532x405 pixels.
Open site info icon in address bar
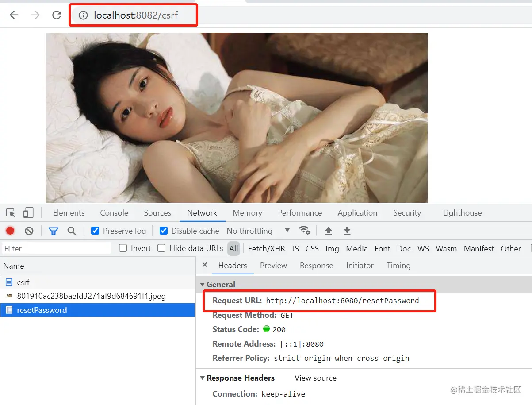tap(83, 15)
